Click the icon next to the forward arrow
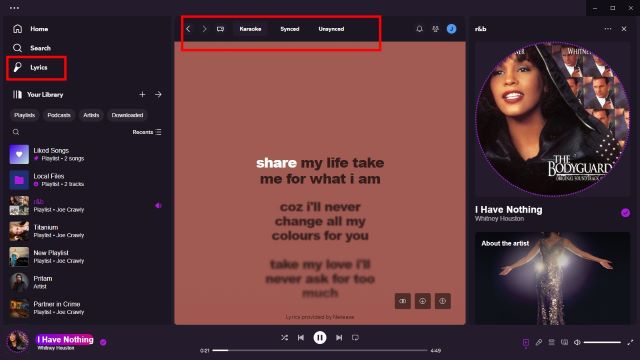640x360 pixels. coord(220,29)
